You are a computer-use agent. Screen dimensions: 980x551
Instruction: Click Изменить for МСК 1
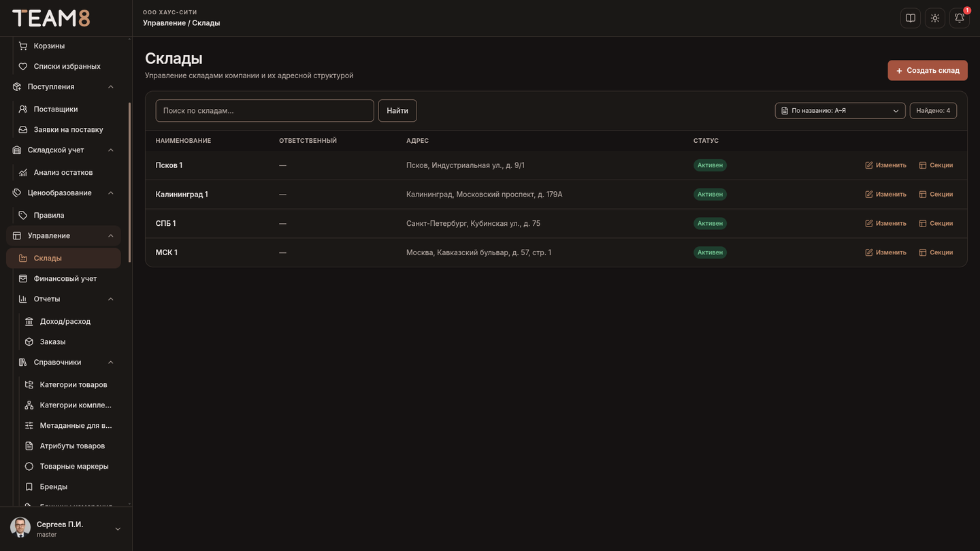point(886,252)
